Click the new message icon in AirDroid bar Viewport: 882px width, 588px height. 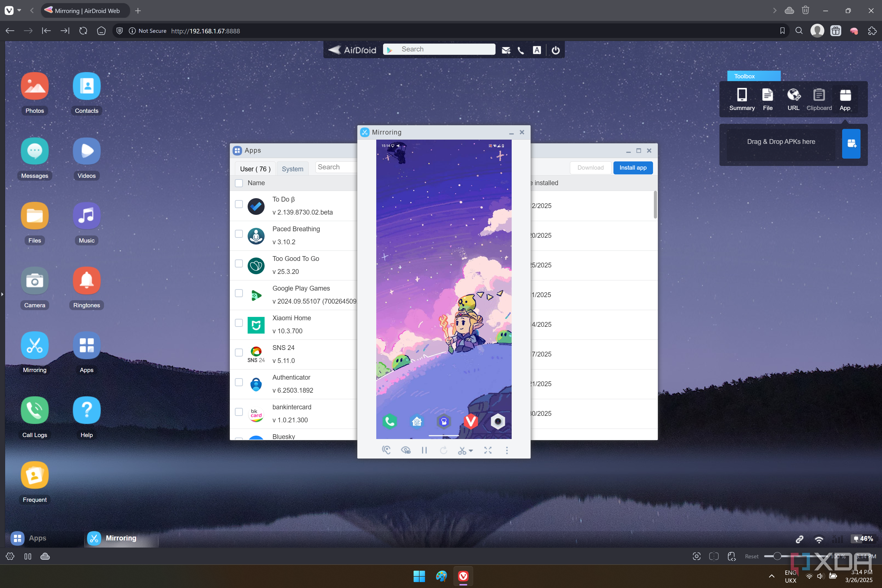506,50
